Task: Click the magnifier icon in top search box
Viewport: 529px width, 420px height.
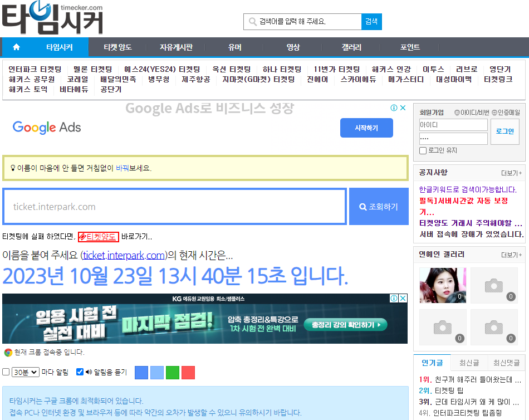Action: click(252, 22)
